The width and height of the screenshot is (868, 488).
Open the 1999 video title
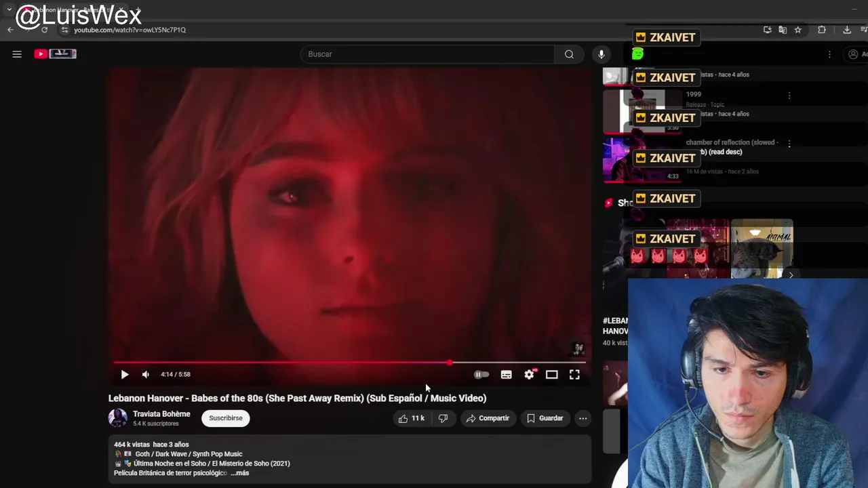(x=694, y=94)
